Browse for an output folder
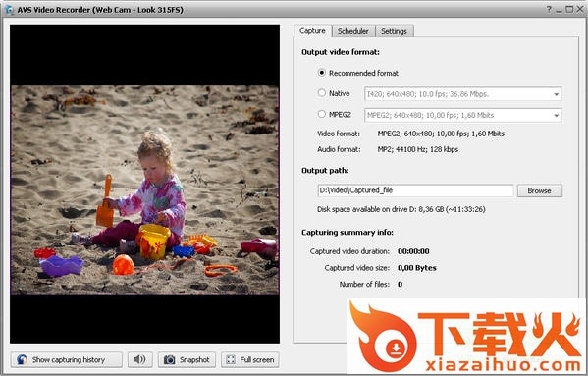588x376 pixels. click(540, 190)
